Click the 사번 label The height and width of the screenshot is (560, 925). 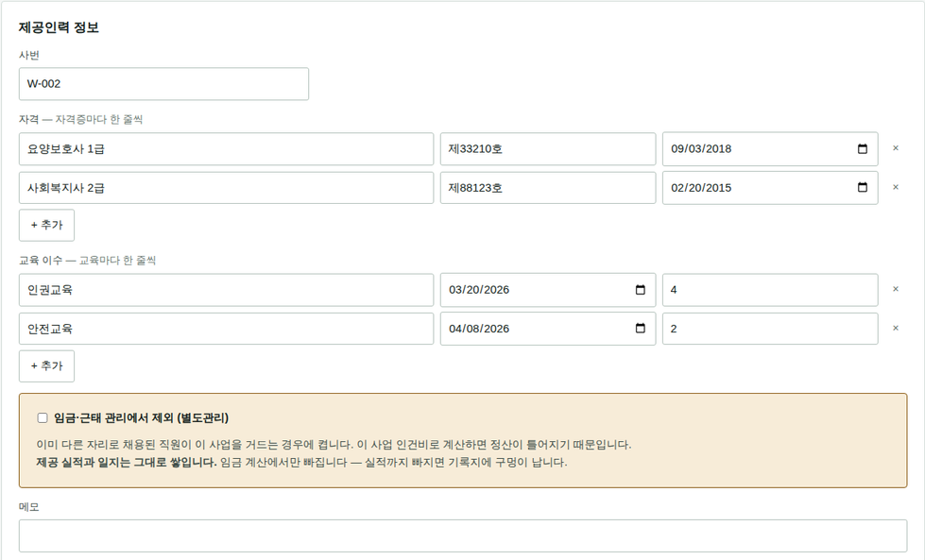29,55
